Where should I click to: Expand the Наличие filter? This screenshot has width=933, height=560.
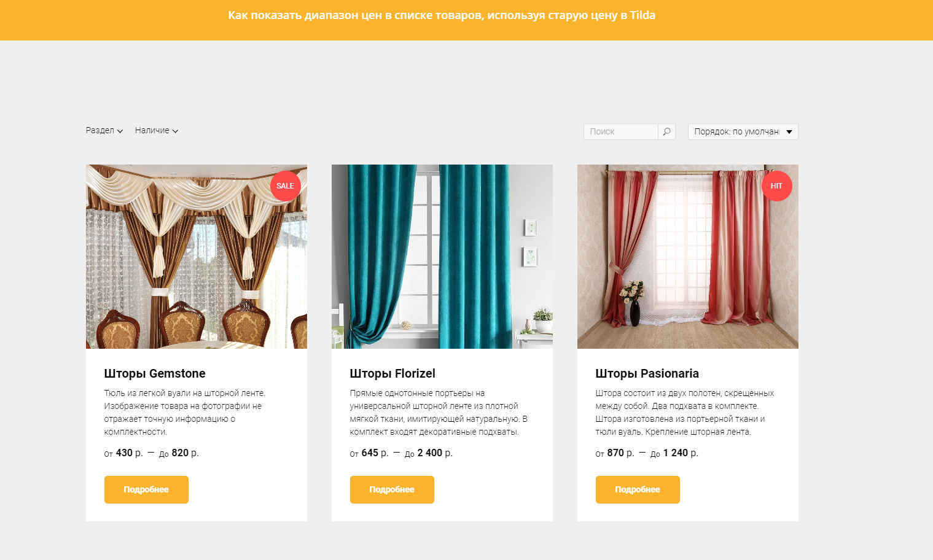point(157,131)
